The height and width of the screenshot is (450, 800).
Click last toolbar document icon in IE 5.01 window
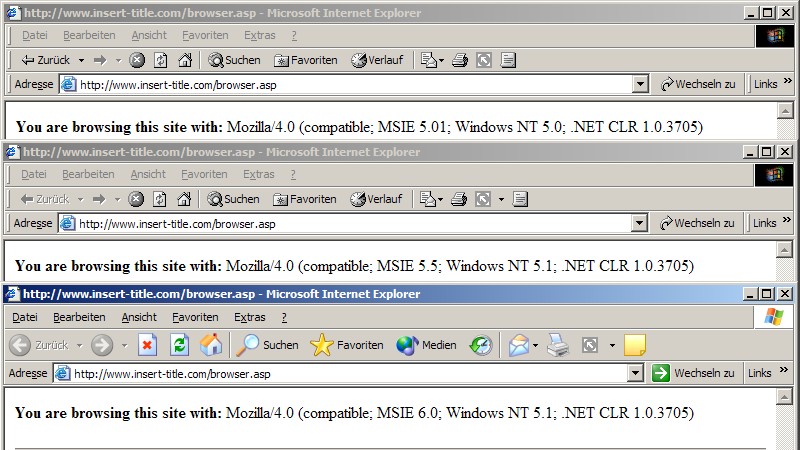pyautogui.click(x=508, y=60)
